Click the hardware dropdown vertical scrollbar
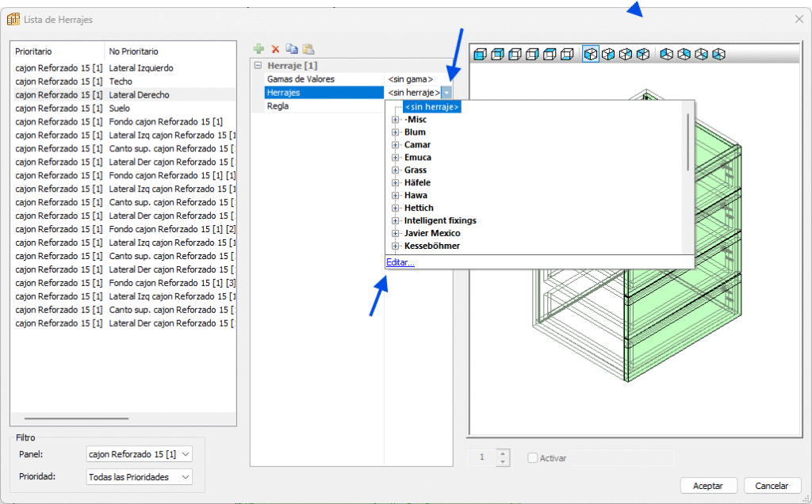812x504 pixels. point(688,143)
